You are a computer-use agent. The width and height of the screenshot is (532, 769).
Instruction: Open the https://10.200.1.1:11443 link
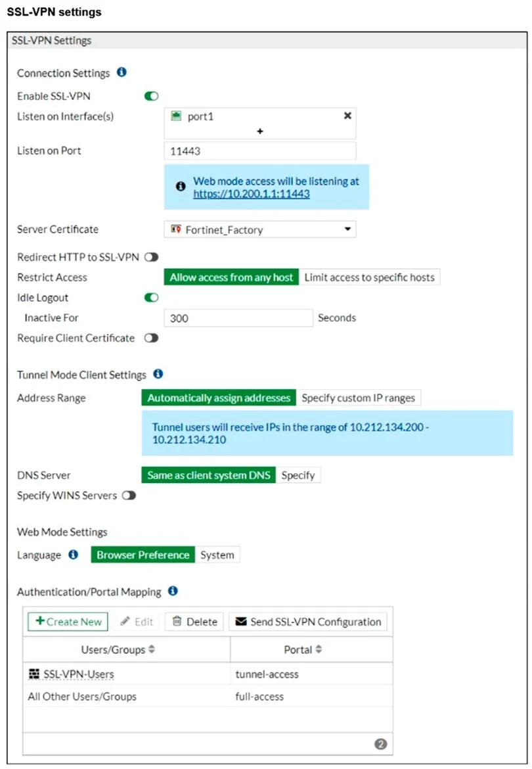(x=252, y=194)
